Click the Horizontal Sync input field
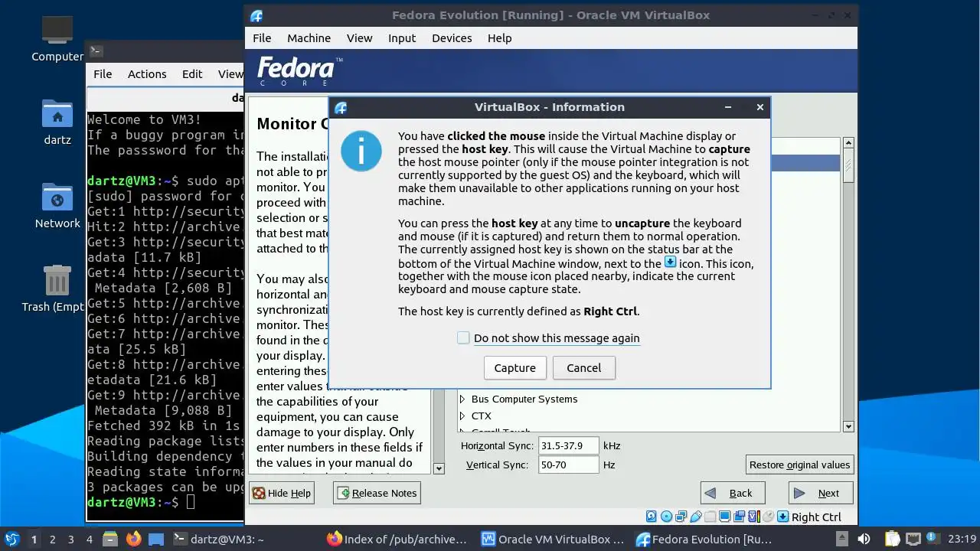This screenshot has height=551, width=980. coord(569,445)
